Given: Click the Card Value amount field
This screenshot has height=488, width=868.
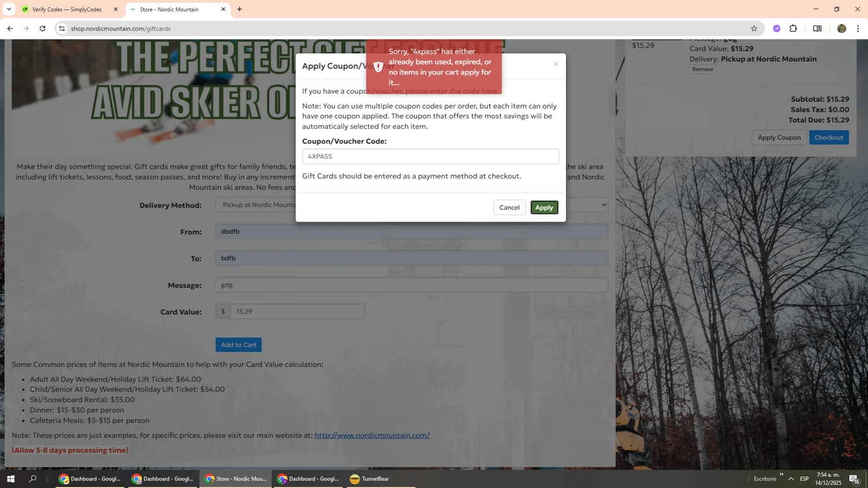Looking at the screenshot, I should [297, 311].
